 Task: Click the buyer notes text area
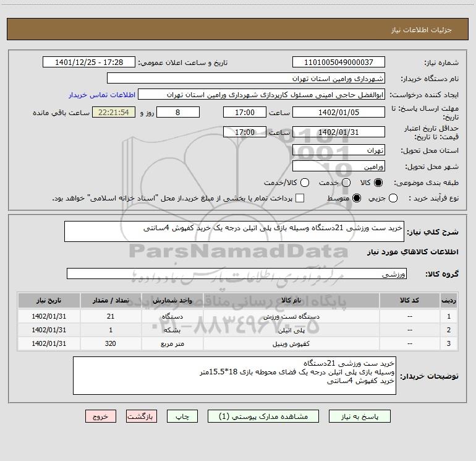[x=234, y=376]
